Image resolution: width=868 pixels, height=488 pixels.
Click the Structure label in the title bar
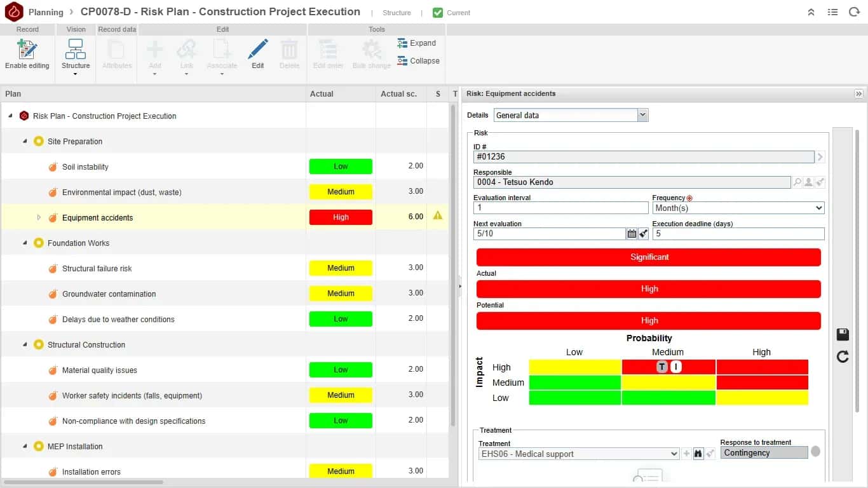point(397,13)
